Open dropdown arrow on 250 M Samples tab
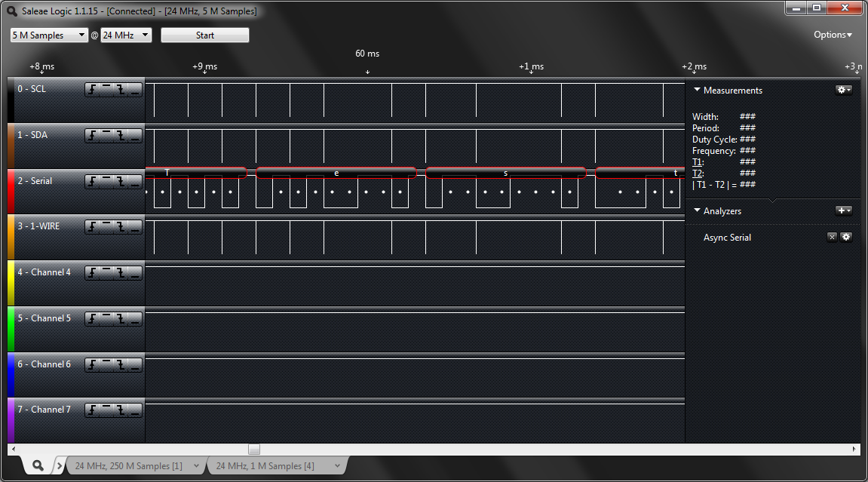The width and height of the screenshot is (868, 482). [x=197, y=466]
